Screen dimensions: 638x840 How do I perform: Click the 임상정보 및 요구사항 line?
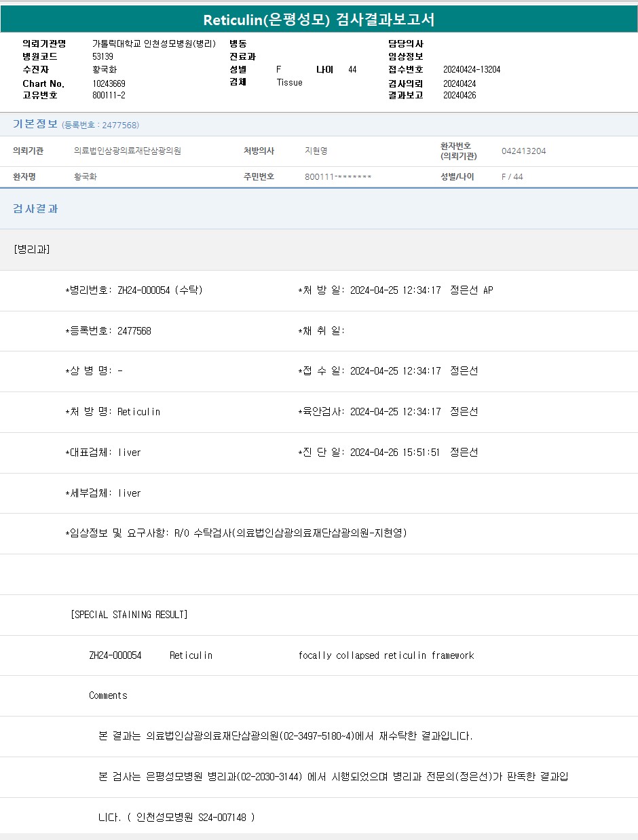pos(236,533)
